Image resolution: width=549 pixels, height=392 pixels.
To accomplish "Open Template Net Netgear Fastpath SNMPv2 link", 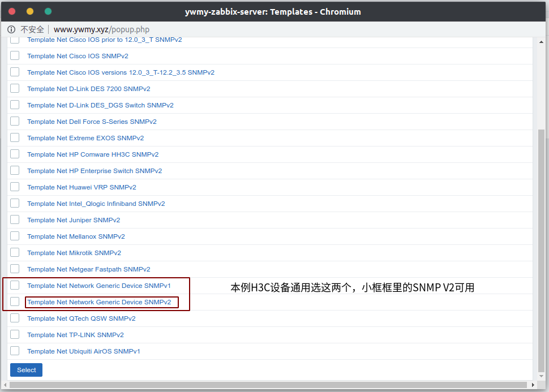I will [89, 269].
